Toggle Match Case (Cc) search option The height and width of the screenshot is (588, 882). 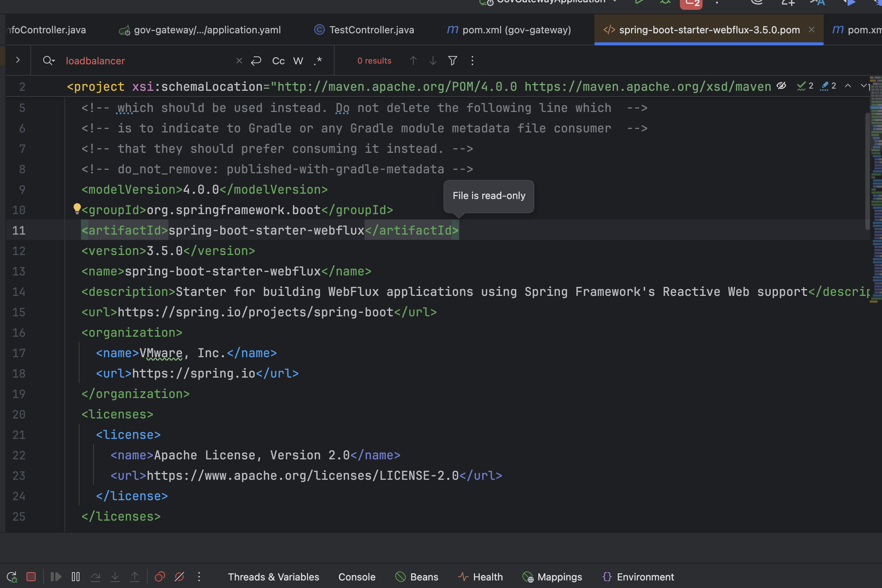[278, 61]
